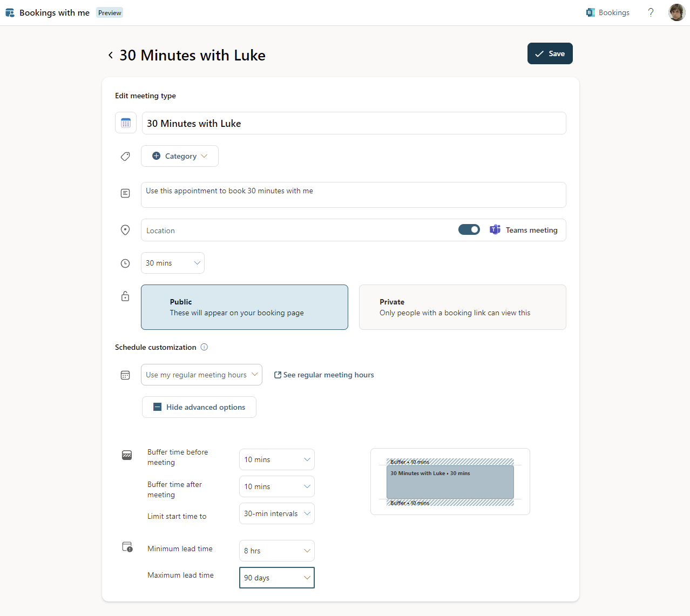
Task: Open the Bookings app link in the header
Action: coord(608,12)
